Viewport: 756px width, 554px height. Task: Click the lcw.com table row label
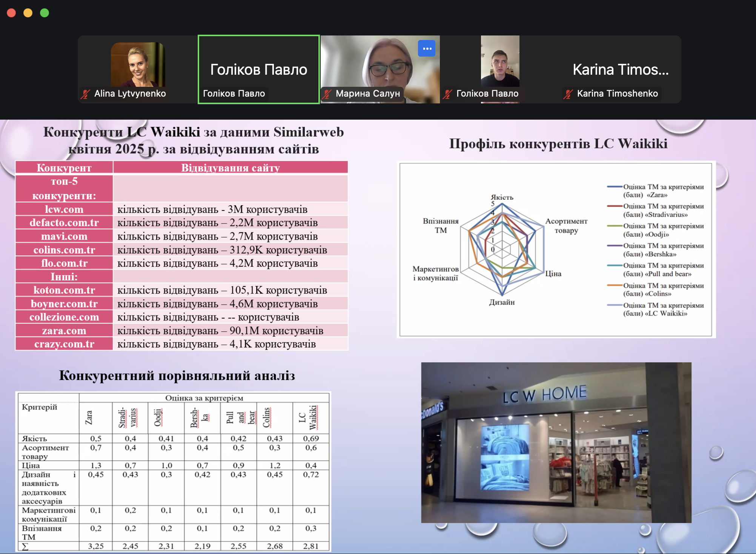point(64,209)
